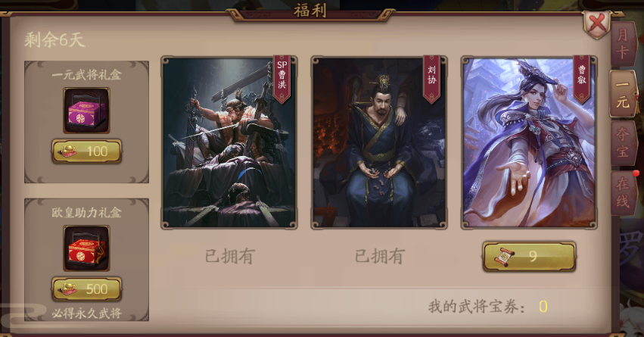Click the 我的武将宝券 ticket count
The width and height of the screenshot is (644, 337).
[543, 307]
